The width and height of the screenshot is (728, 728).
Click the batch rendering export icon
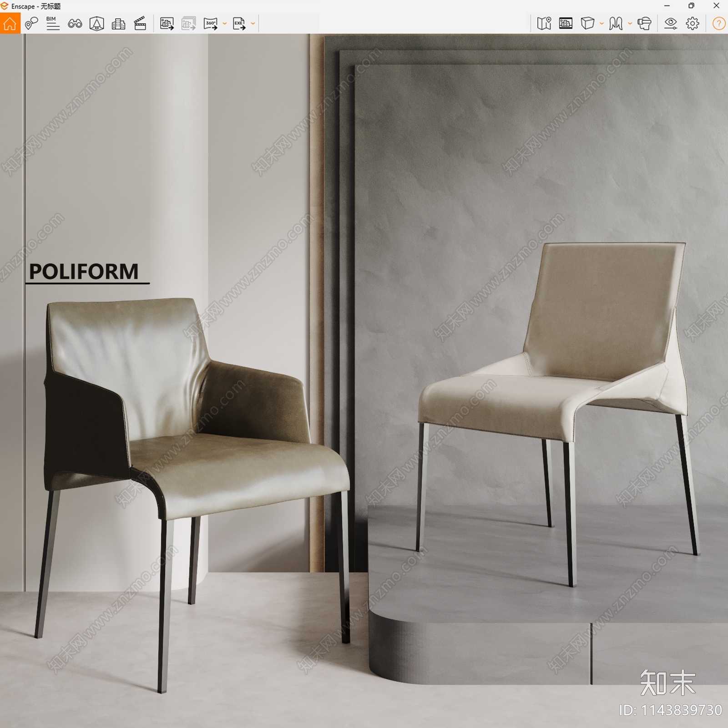coord(188,24)
